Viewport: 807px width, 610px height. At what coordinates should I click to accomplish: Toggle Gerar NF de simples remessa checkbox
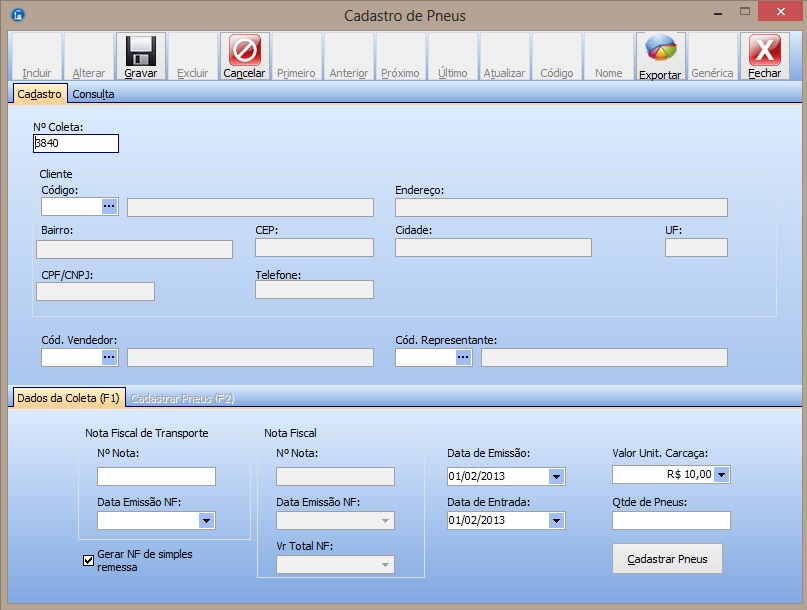pos(89,560)
